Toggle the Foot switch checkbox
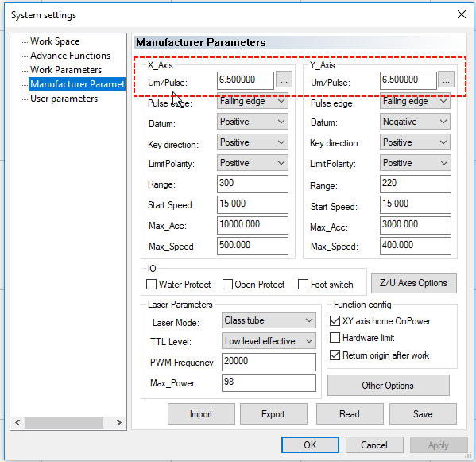This screenshot has height=462, width=476. point(303,285)
